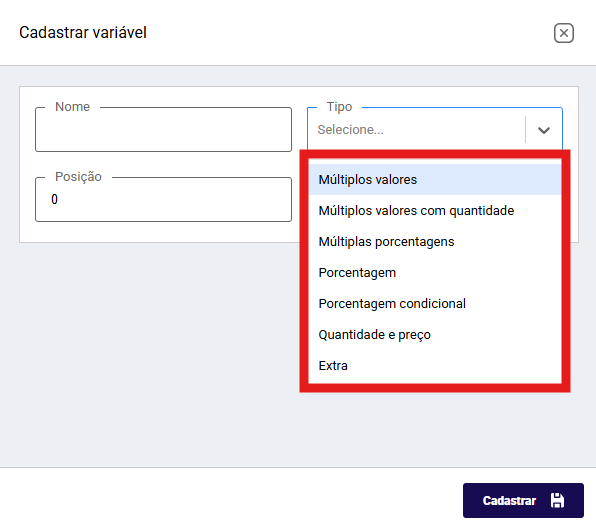Image resolution: width=596 pixels, height=522 pixels.
Task: Click the Cadastrar button label
Action: tap(509, 501)
